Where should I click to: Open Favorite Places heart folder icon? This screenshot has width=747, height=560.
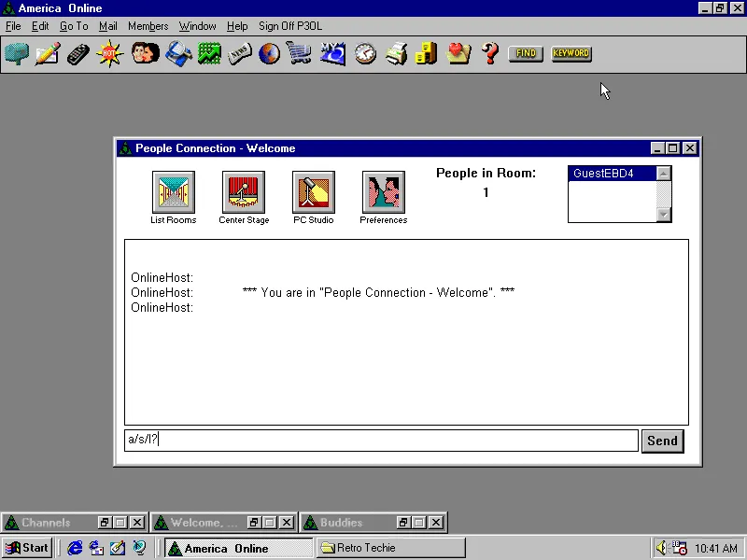click(458, 54)
